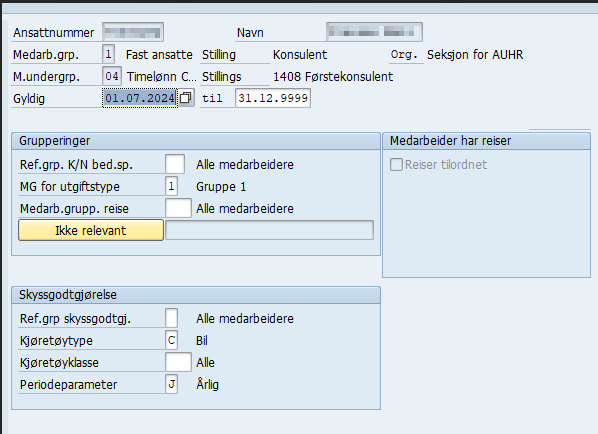Click the Bil vehicle type text
598x434 pixels.
click(202, 340)
